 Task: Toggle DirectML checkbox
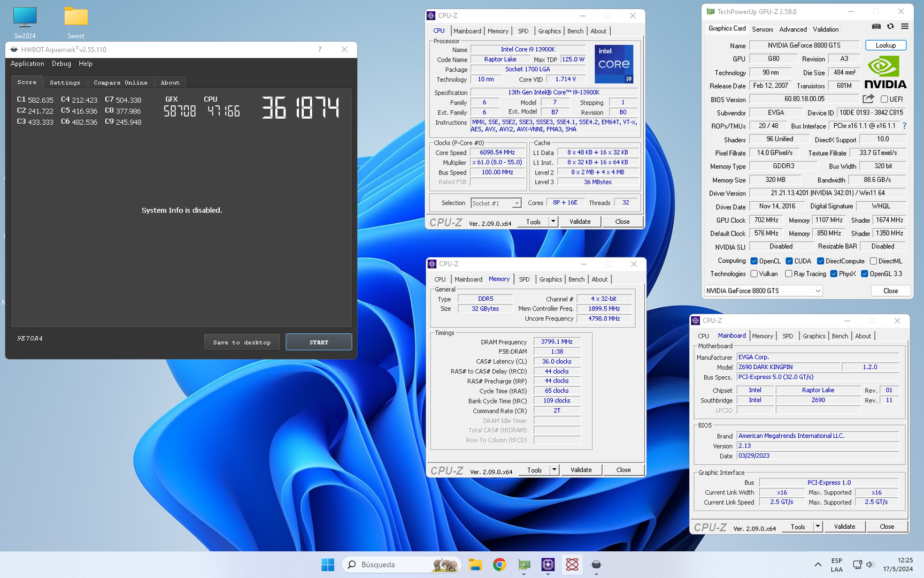[x=873, y=261]
